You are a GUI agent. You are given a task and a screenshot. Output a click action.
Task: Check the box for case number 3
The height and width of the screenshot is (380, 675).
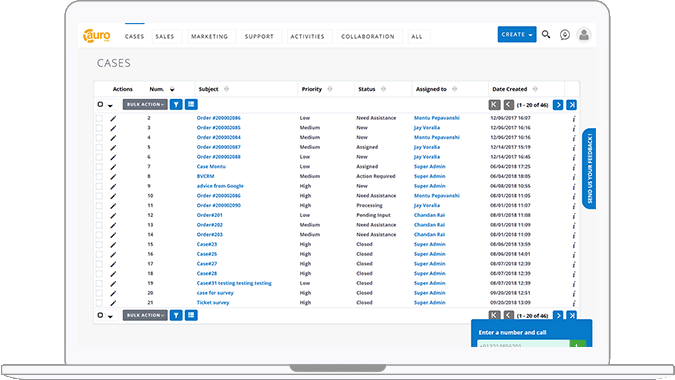(x=99, y=128)
